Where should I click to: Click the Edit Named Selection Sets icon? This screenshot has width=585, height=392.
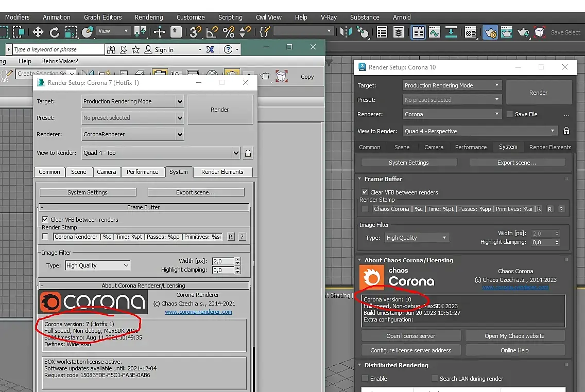265,32
